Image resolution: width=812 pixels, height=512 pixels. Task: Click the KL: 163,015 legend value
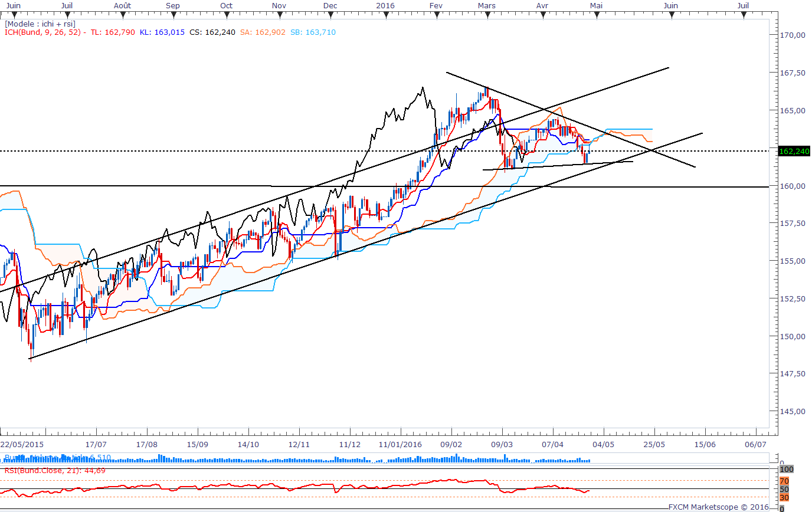(162, 32)
